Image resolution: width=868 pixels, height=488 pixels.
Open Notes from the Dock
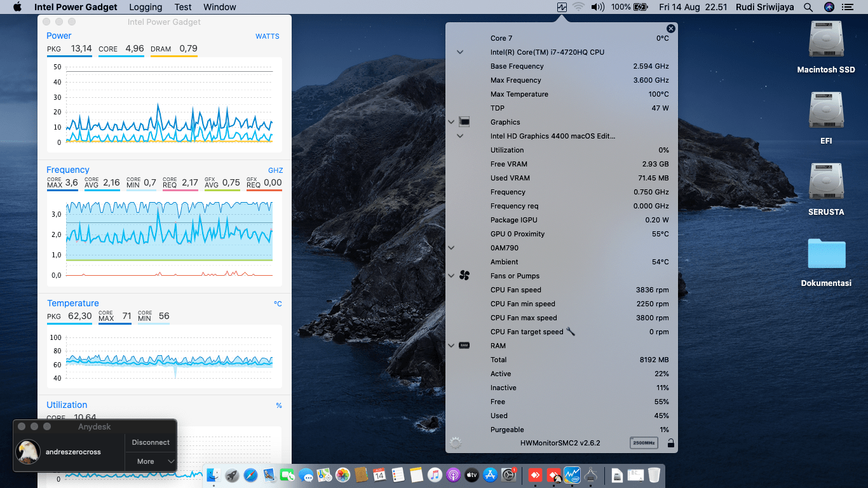tap(416, 475)
